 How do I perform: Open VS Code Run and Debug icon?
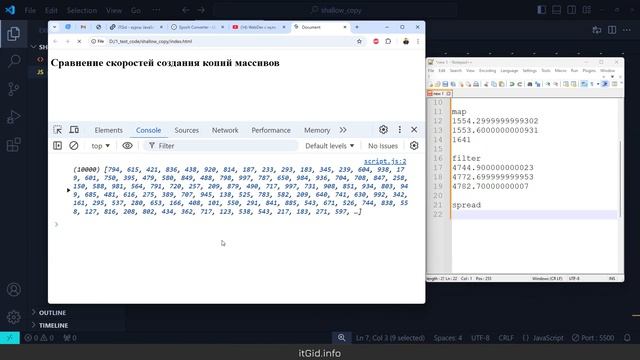[13, 117]
